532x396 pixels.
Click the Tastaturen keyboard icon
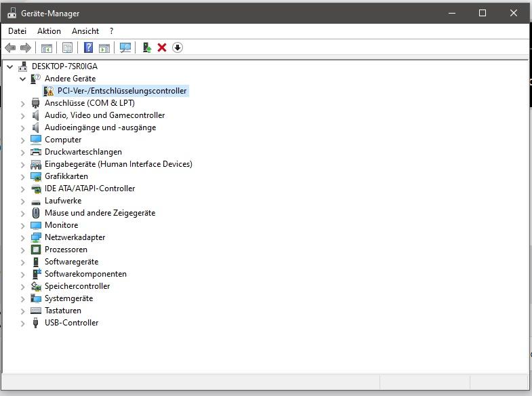click(x=36, y=311)
